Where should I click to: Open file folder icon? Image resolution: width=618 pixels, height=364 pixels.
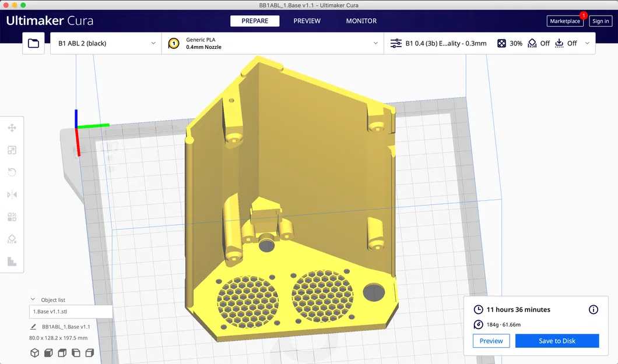(33, 43)
